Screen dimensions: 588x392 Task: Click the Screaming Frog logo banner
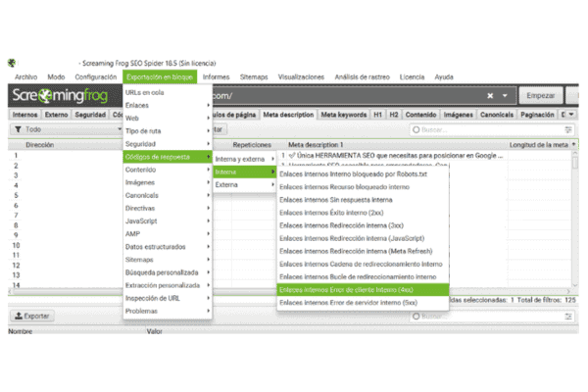pos(60,96)
